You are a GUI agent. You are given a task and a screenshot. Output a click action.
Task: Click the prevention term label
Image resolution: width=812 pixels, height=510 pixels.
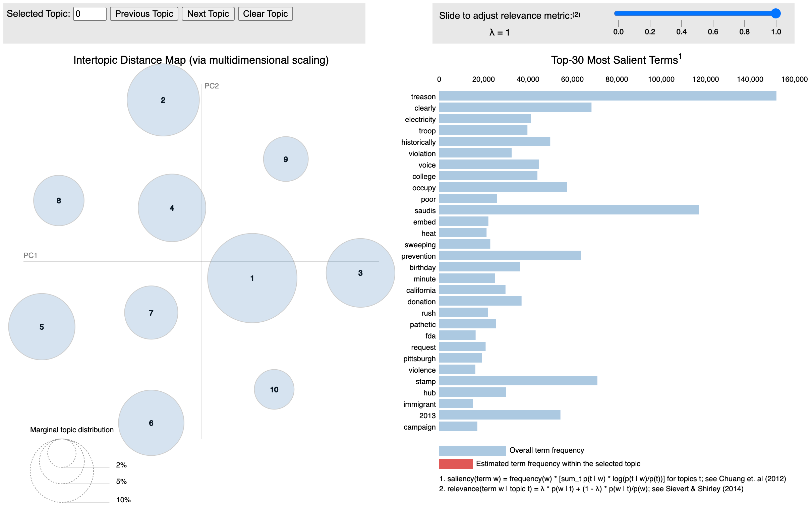[x=418, y=256]
